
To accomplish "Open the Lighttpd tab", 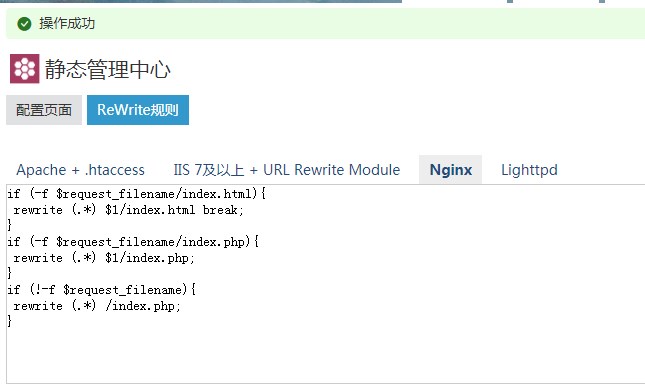I will [x=529, y=170].
